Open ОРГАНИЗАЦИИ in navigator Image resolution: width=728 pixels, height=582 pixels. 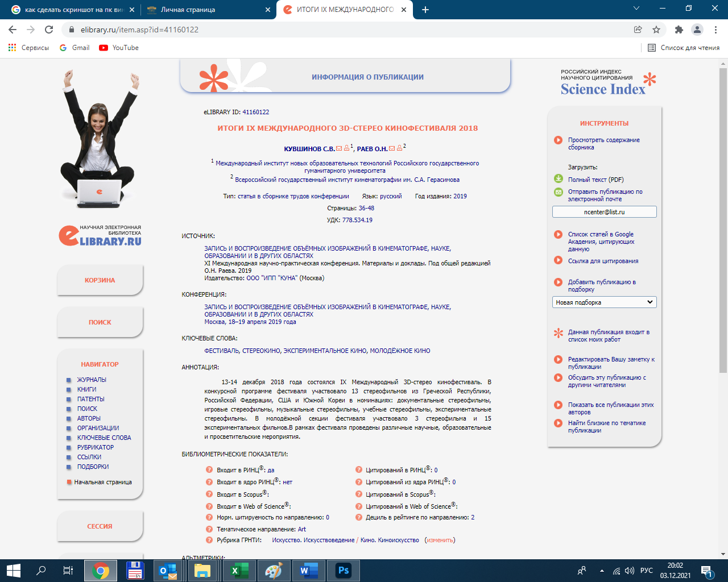[x=98, y=428]
